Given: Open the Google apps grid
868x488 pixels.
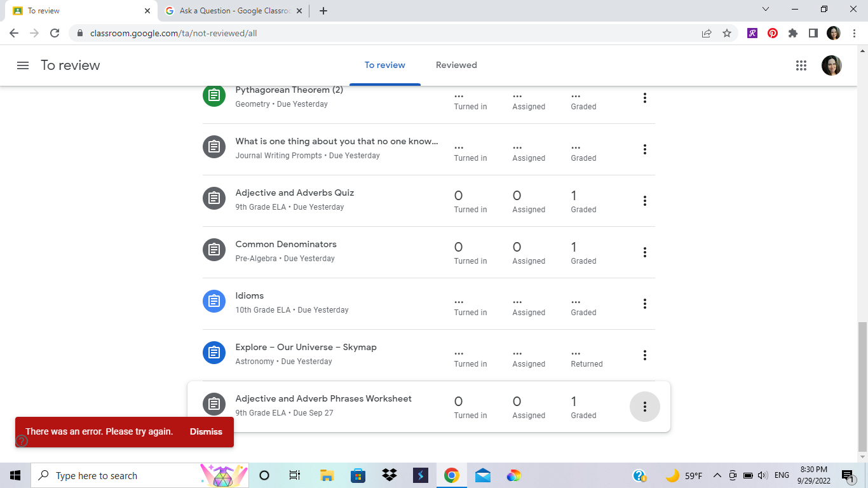Looking at the screenshot, I should (801, 65).
